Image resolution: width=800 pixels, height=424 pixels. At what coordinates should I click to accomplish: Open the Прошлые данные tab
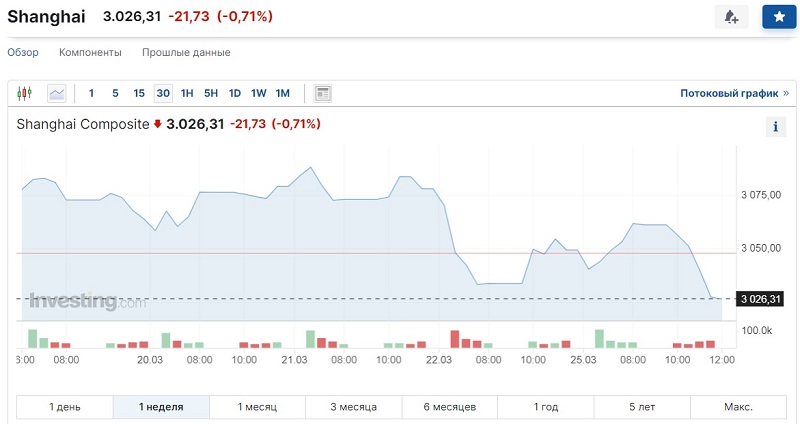186,52
